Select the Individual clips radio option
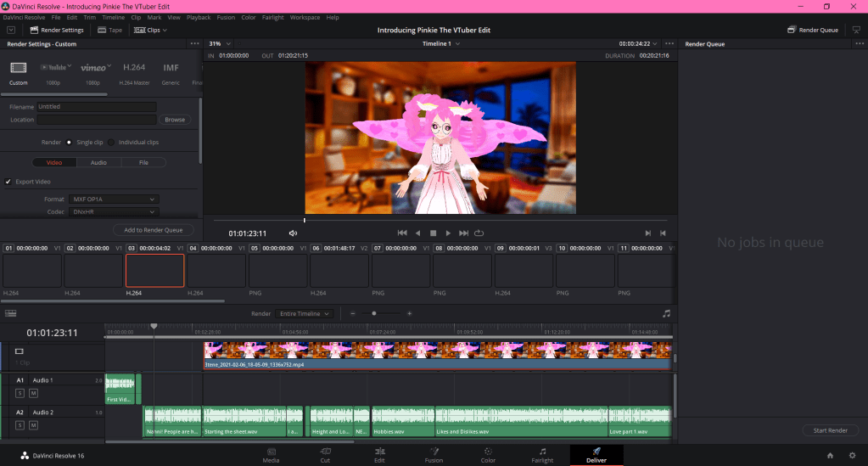Image resolution: width=868 pixels, height=466 pixels. [111, 142]
